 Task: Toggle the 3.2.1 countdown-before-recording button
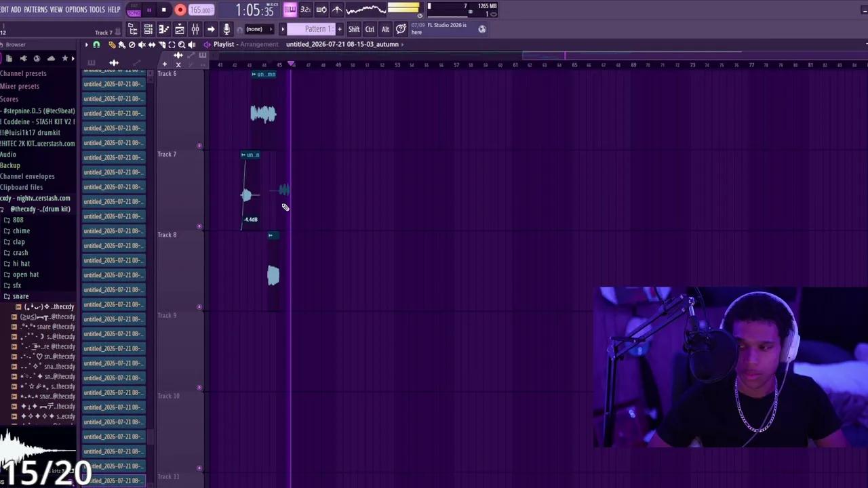tap(305, 9)
